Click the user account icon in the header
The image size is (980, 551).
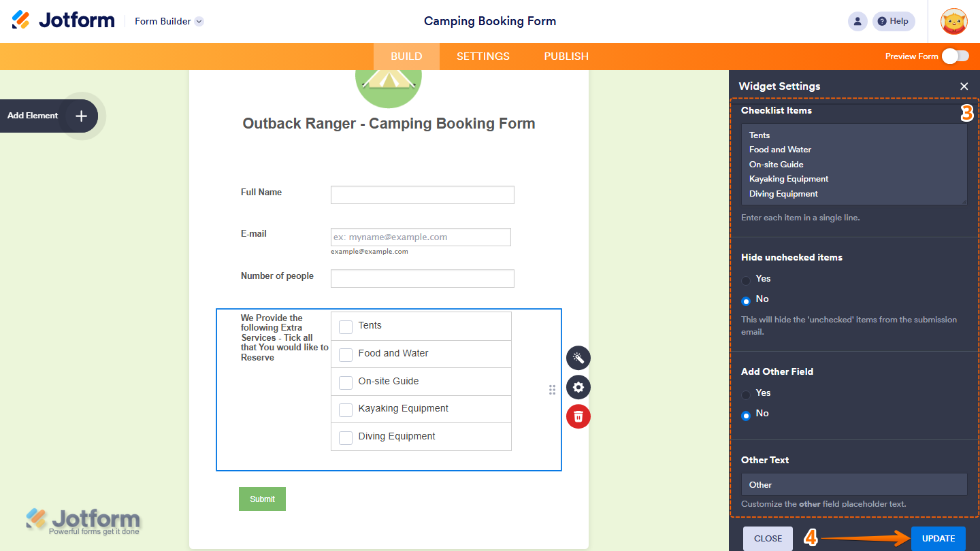point(857,21)
